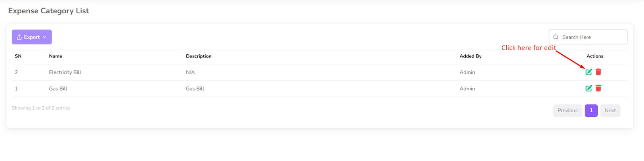
Task: Sort table by Description column
Action: 198,56
